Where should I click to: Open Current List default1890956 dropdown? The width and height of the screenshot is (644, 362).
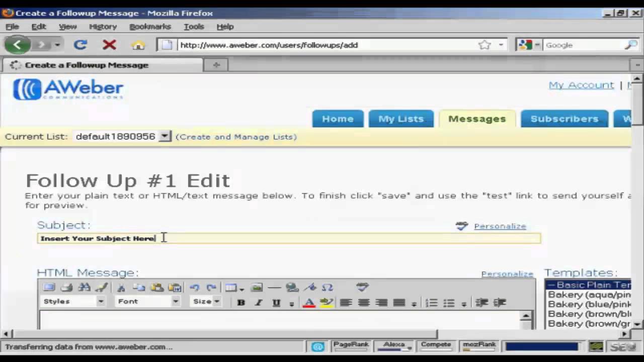123,136
